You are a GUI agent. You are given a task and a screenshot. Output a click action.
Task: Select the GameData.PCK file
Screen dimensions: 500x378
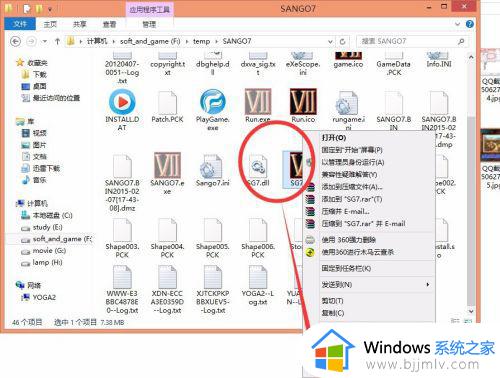click(394, 64)
